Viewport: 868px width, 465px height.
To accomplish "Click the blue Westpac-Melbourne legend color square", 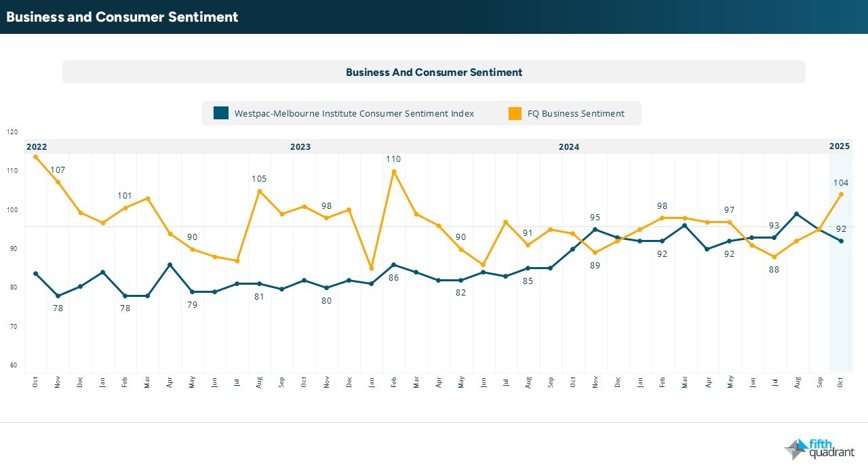I will 220,113.
